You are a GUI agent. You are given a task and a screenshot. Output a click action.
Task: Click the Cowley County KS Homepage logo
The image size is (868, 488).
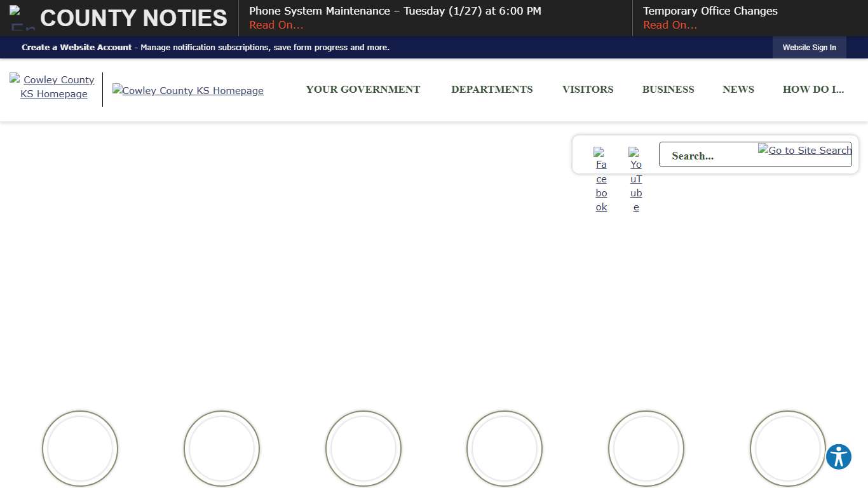pos(187,90)
